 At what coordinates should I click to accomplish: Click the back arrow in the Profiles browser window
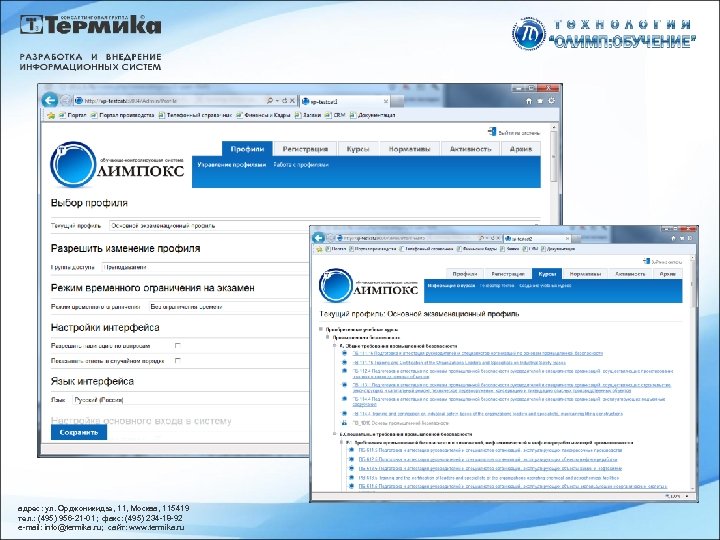point(50,100)
